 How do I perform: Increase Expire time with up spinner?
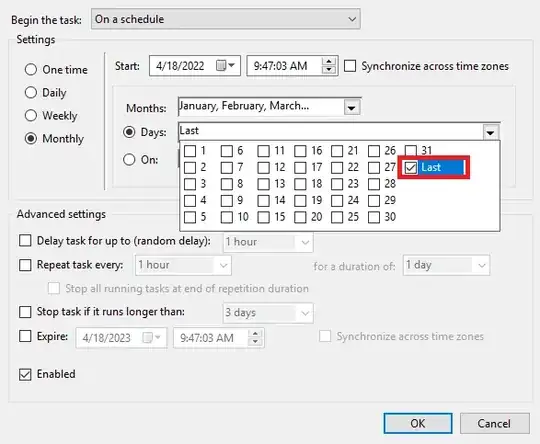tap(255, 334)
